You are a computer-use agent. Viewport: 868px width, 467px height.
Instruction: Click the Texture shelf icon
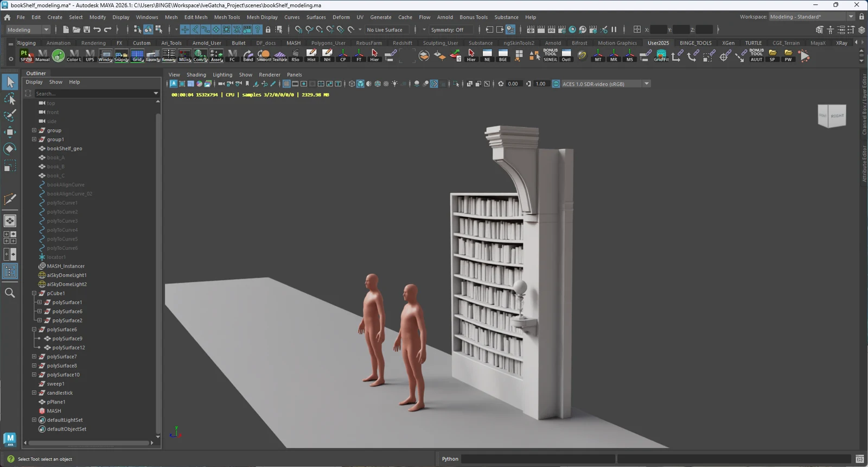coord(280,55)
